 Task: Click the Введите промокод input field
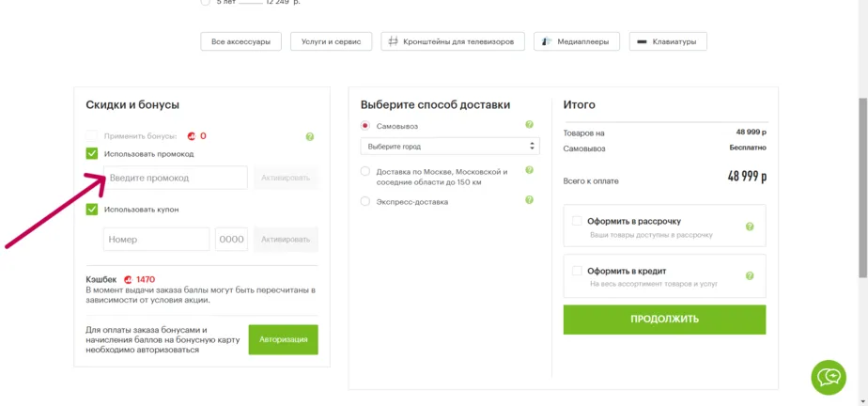176,178
